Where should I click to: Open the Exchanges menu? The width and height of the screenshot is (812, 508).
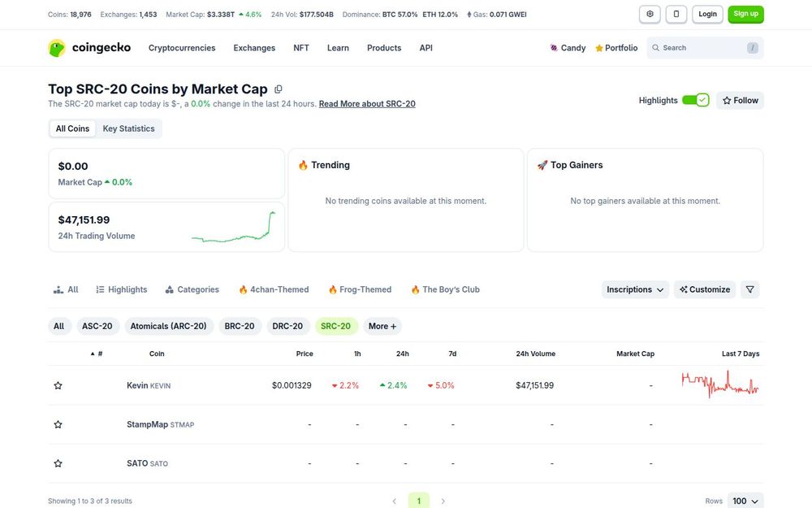coord(254,48)
